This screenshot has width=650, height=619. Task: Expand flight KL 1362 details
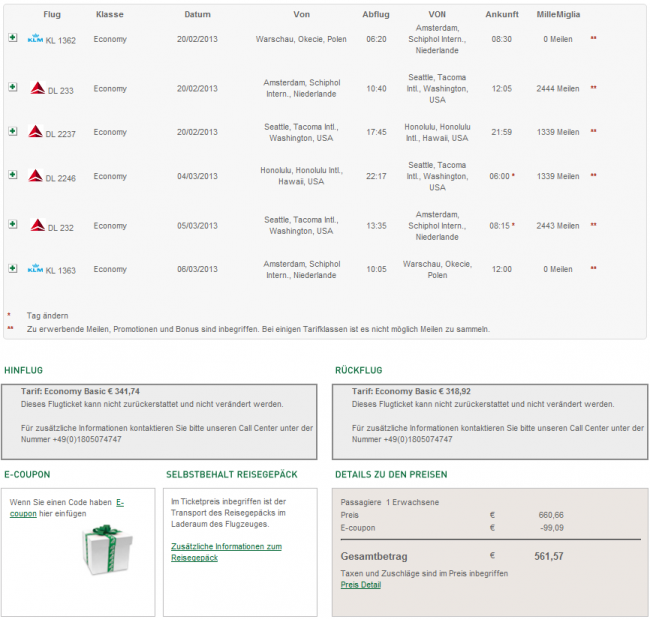click(13, 38)
